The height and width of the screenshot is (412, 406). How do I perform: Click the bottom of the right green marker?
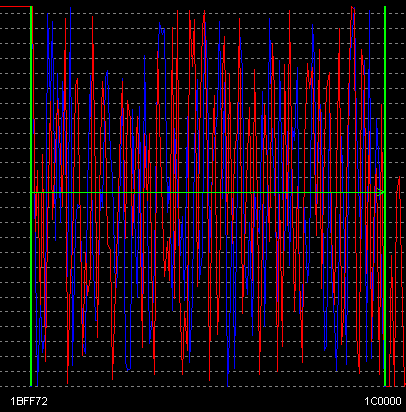(x=385, y=385)
